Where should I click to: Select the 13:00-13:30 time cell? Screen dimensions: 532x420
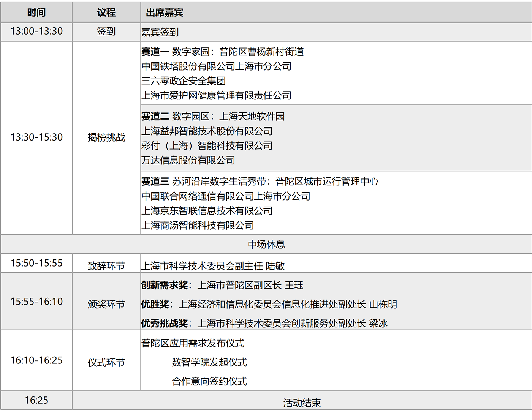coord(36,32)
